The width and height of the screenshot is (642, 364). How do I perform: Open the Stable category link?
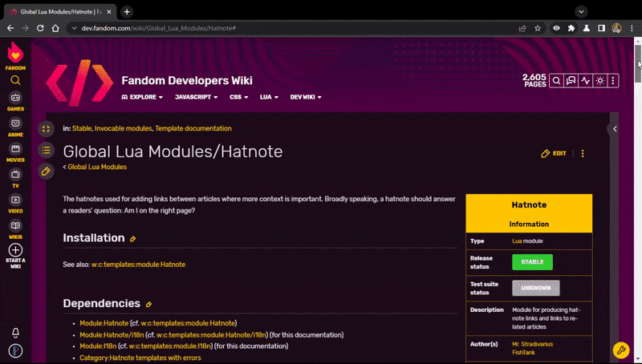82,128
